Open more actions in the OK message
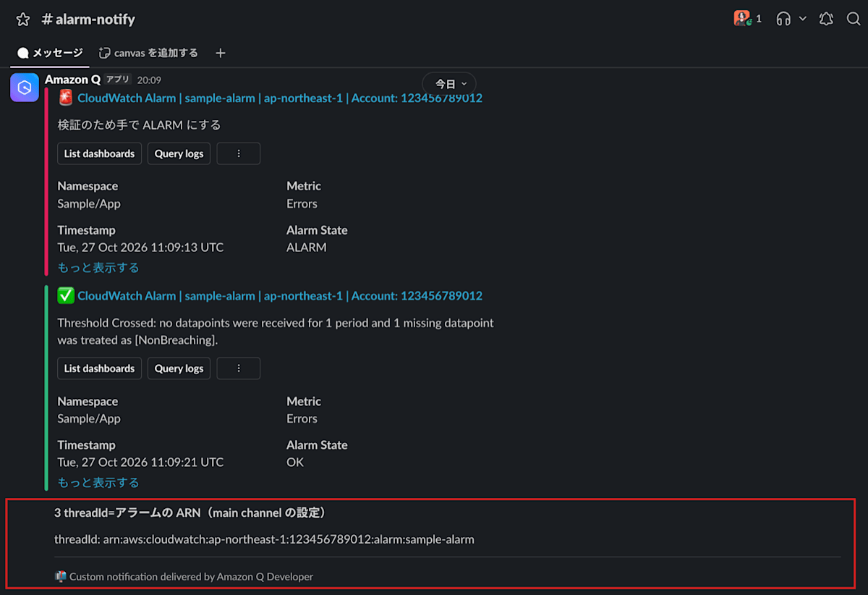The width and height of the screenshot is (868, 595). pos(239,368)
